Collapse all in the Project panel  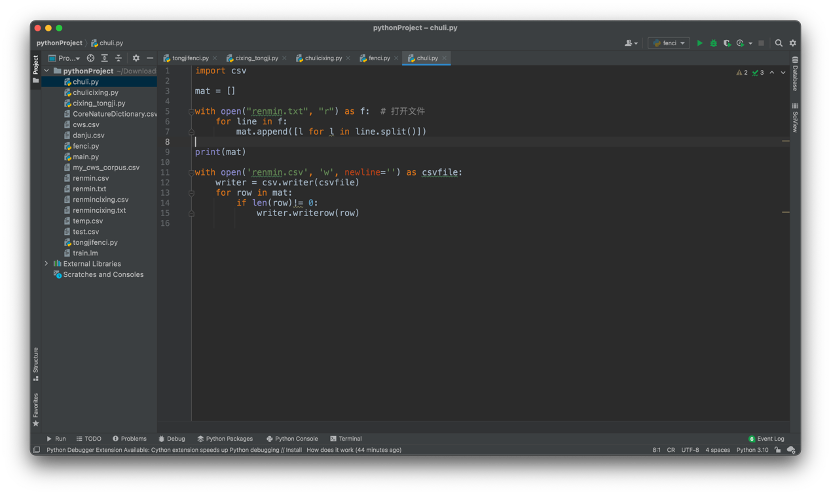[118, 58]
